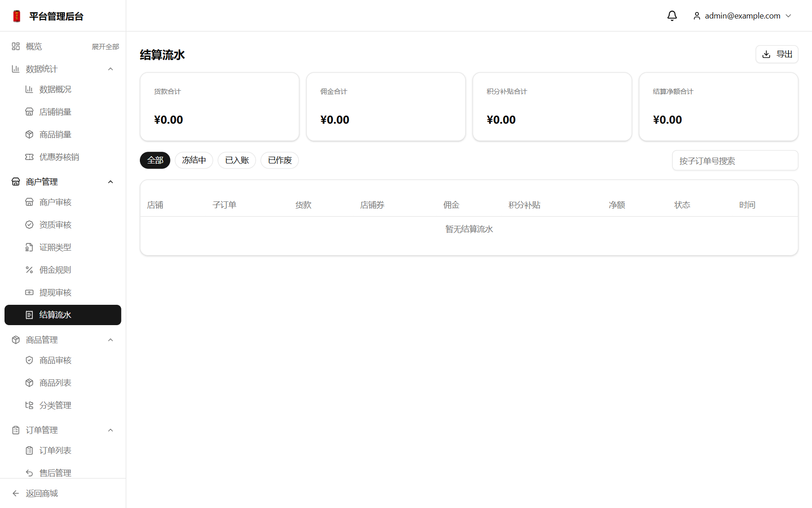This screenshot has height=508, width=812.
Task: Click the 积分补贴合计 summary card
Action: click(x=552, y=107)
